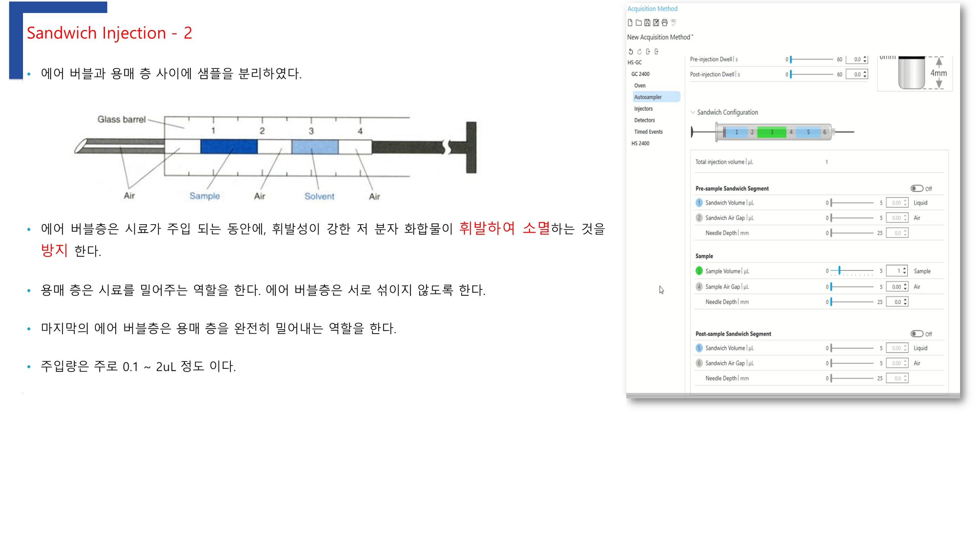Click the Export method icon

click(x=648, y=51)
